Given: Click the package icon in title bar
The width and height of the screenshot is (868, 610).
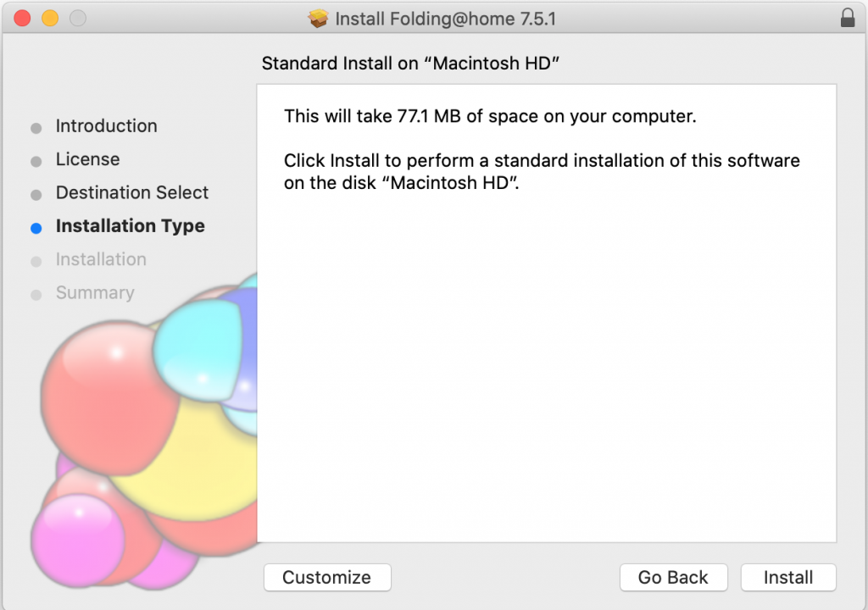Looking at the screenshot, I should [318, 19].
